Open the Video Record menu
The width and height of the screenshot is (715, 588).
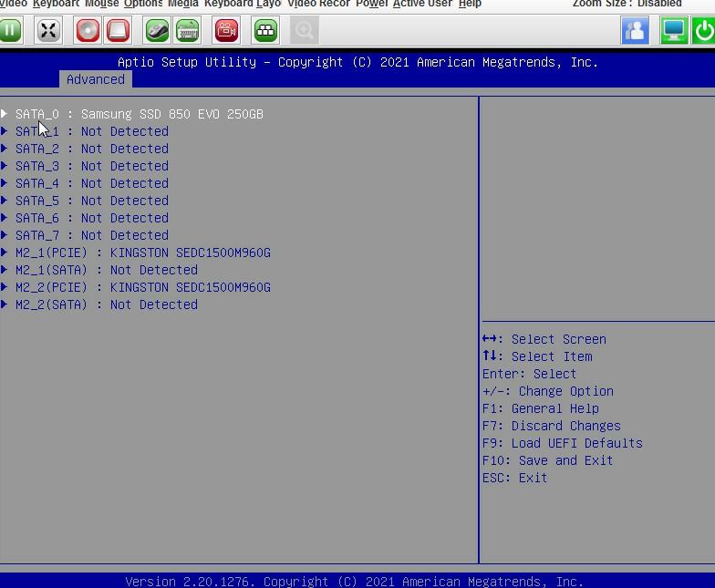(319, 4)
